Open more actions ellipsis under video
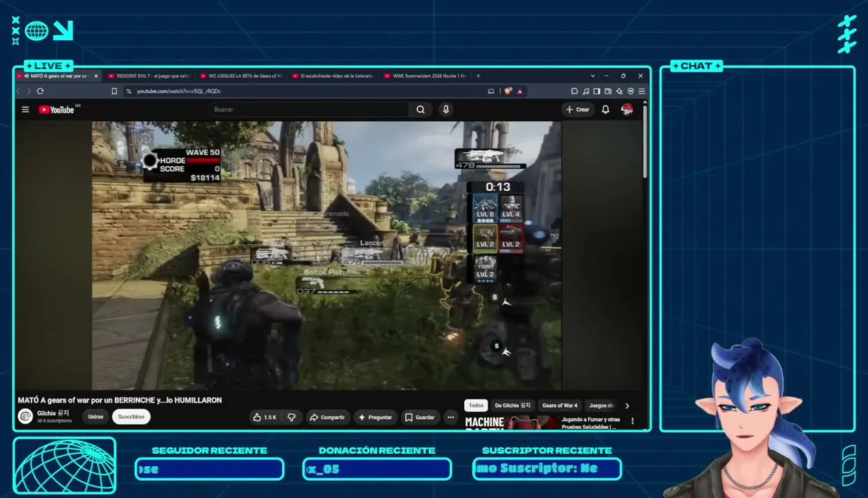Image resolution: width=868 pixels, height=498 pixels. 451,417
